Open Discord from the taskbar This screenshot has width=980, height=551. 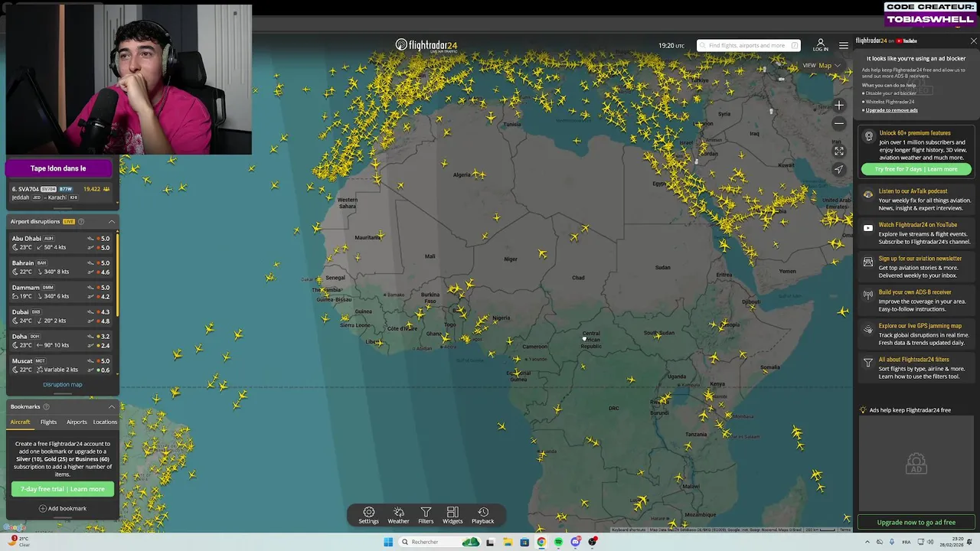click(x=575, y=542)
